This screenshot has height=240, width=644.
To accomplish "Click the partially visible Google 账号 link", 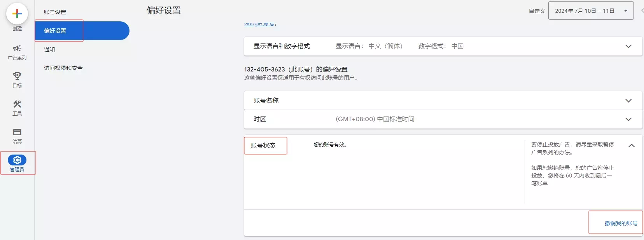I will [259, 24].
